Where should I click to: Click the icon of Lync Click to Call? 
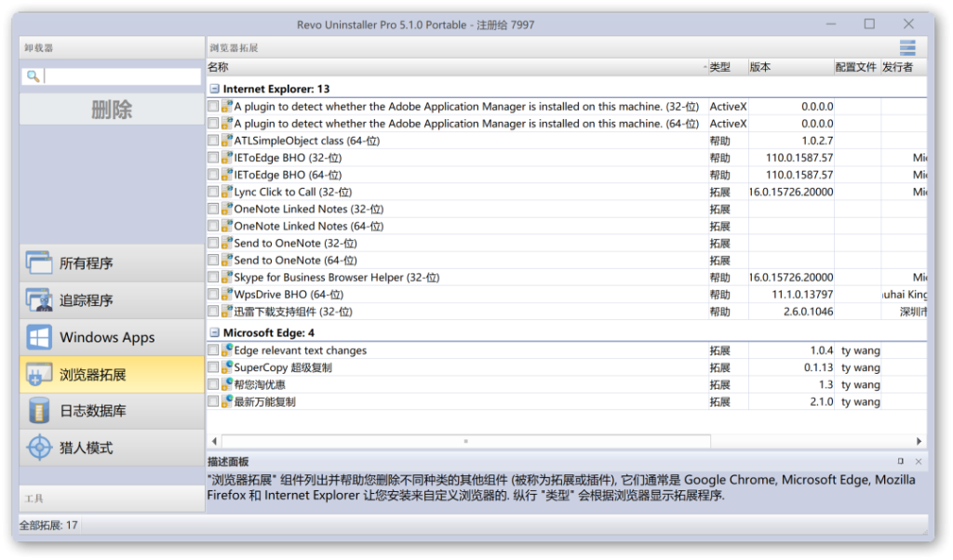pos(227,192)
